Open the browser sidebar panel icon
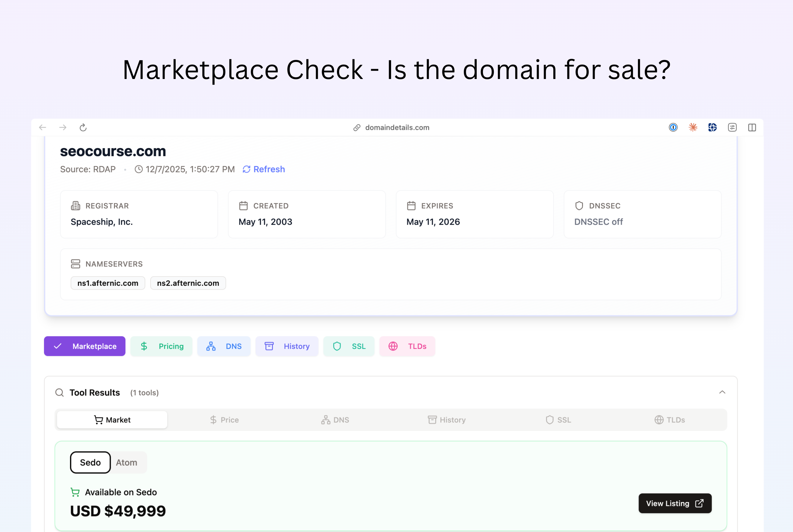 click(x=752, y=127)
